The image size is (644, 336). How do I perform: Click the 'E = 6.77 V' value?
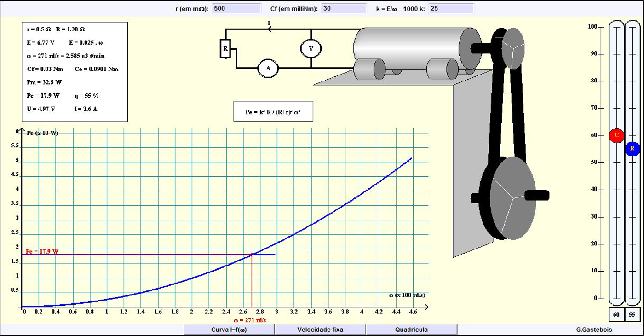click(x=41, y=42)
